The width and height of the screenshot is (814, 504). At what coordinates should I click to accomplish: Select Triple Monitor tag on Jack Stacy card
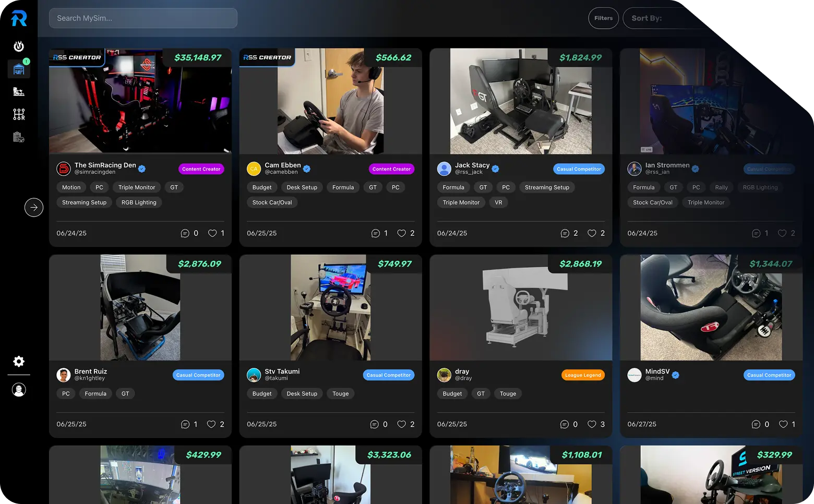click(461, 202)
